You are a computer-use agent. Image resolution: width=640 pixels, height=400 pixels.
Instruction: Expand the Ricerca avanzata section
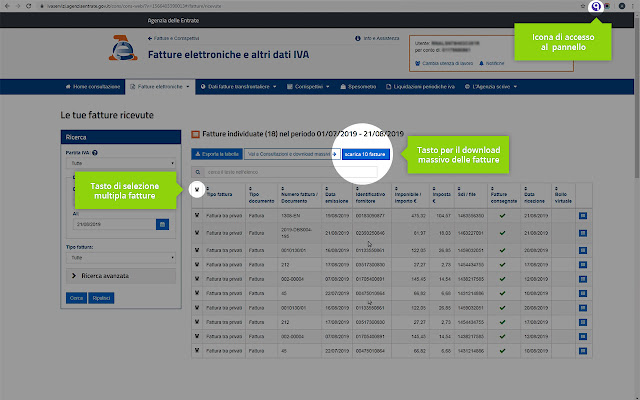[x=121, y=276]
